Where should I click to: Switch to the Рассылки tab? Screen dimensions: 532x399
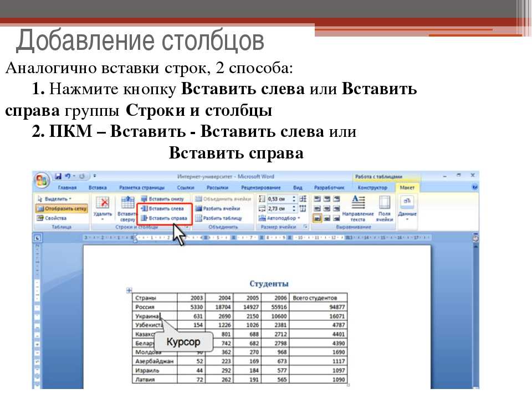pyautogui.click(x=217, y=187)
